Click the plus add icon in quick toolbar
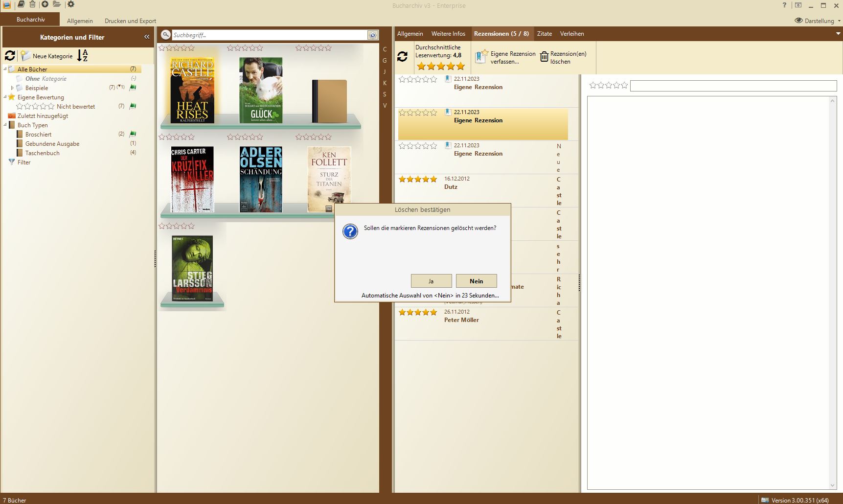The width and height of the screenshot is (843, 504). (x=45, y=4)
